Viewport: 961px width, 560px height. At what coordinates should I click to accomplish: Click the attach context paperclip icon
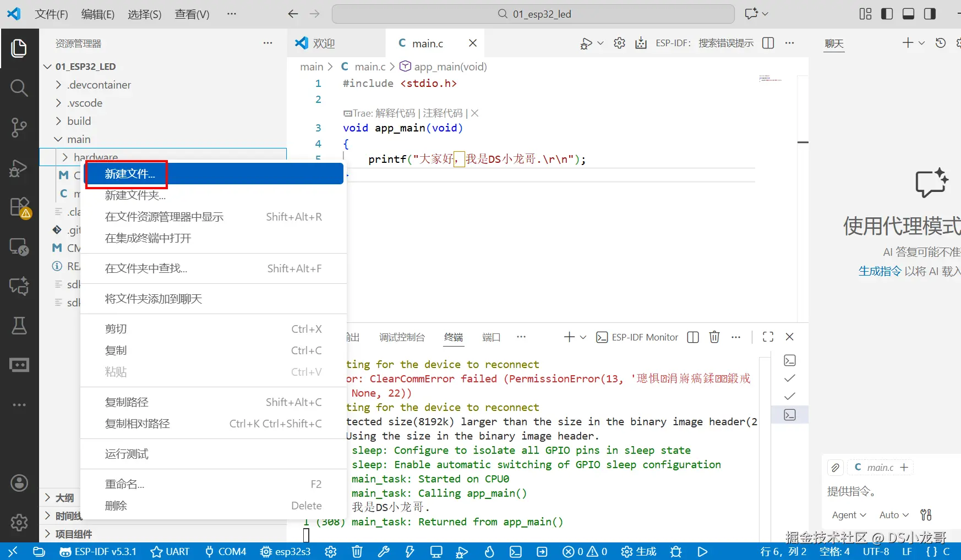pyautogui.click(x=836, y=468)
